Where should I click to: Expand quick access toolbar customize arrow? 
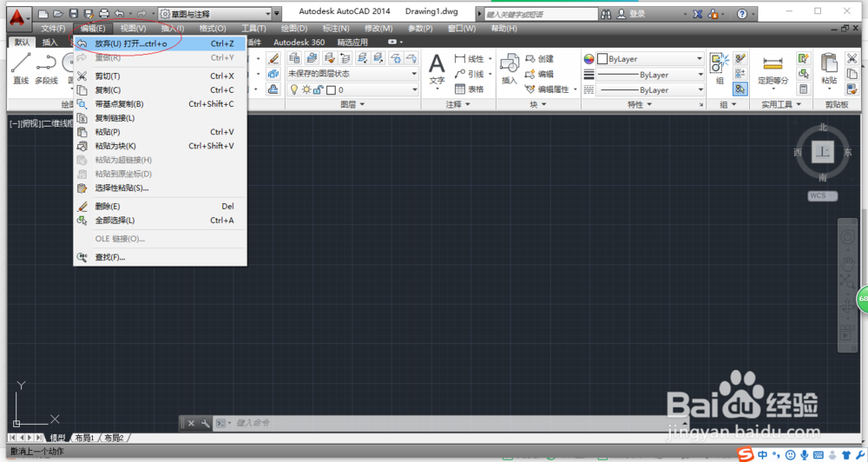click(278, 14)
